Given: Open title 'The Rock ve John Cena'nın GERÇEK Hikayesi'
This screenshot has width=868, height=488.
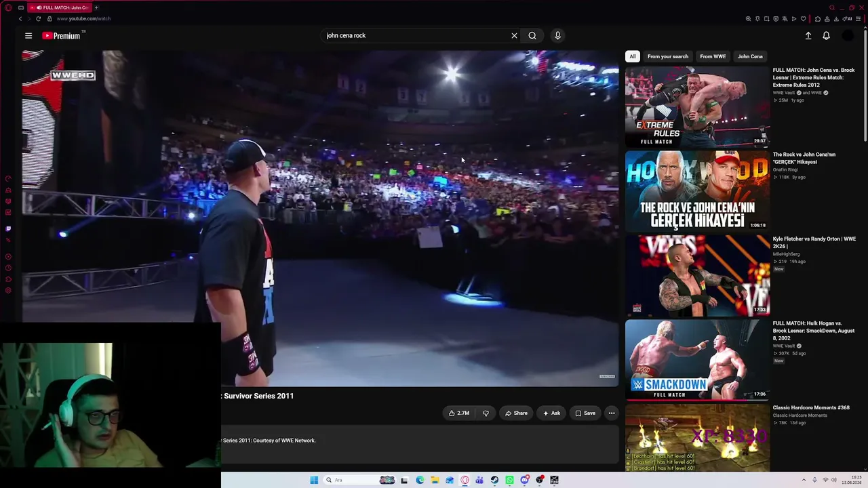Looking at the screenshot, I should click(804, 158).
